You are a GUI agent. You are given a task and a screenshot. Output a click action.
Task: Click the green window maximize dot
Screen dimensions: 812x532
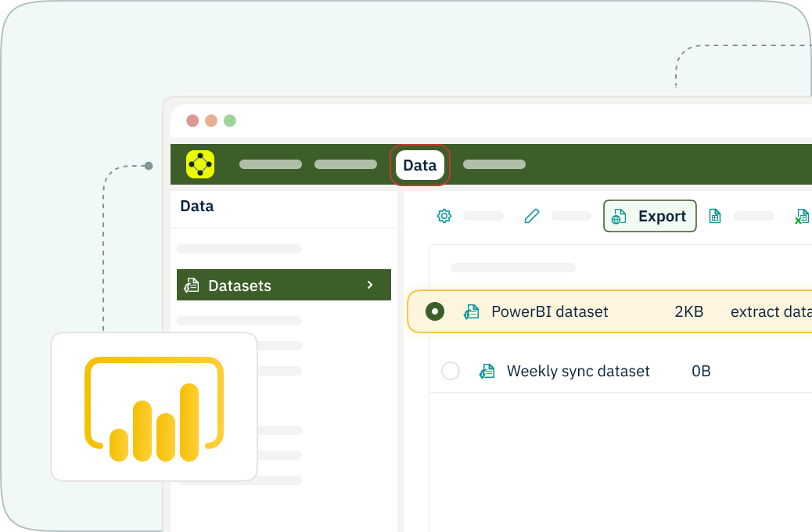pos(230,120)
